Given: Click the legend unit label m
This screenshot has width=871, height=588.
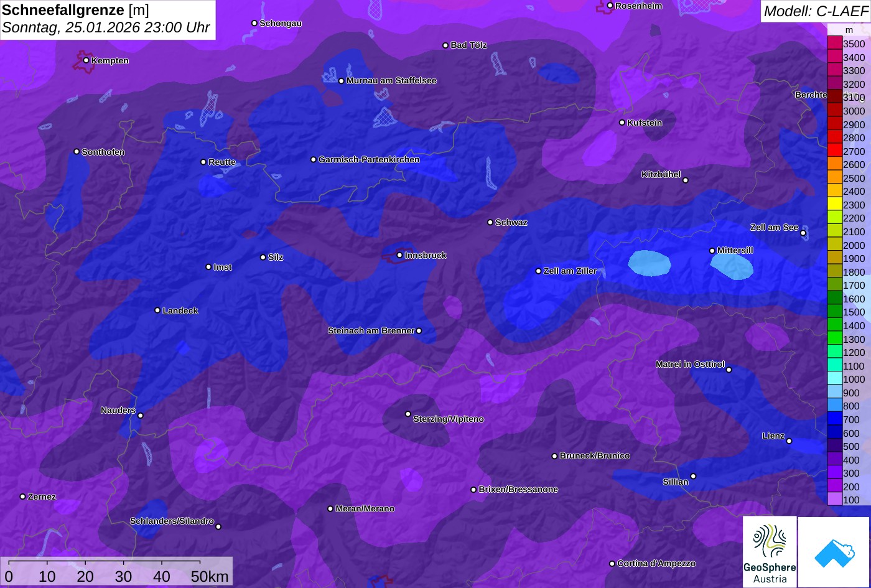Looking at the screenshot, I should (x=849, y=30).
